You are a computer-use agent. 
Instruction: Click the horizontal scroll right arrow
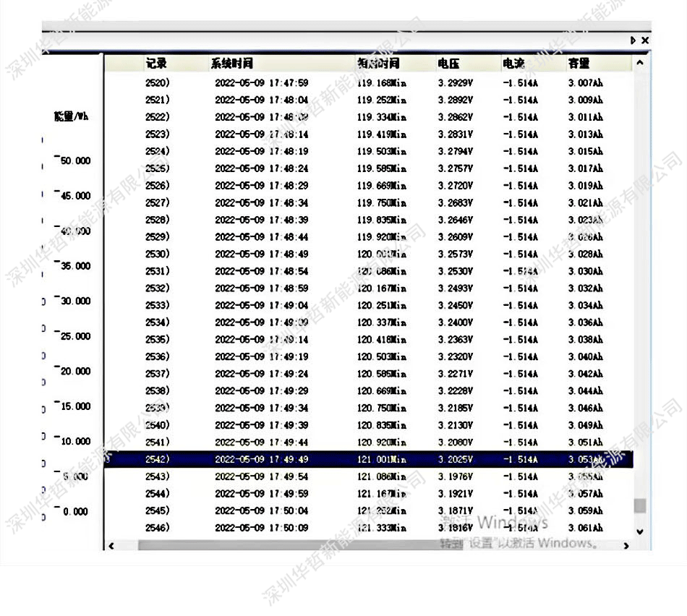pyautogui.click(x=626, y=545)
